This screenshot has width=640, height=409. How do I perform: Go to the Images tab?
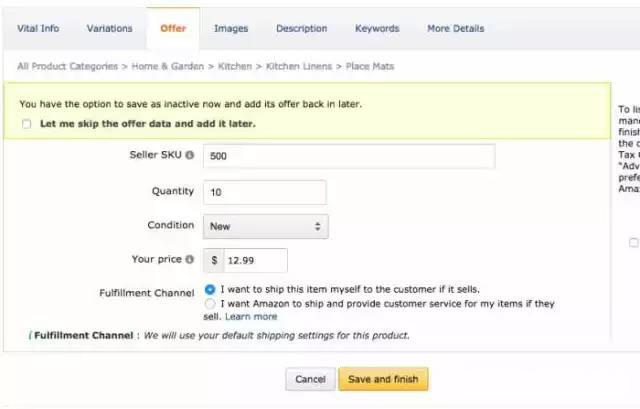pyautogui.click(x=231, y=29)
